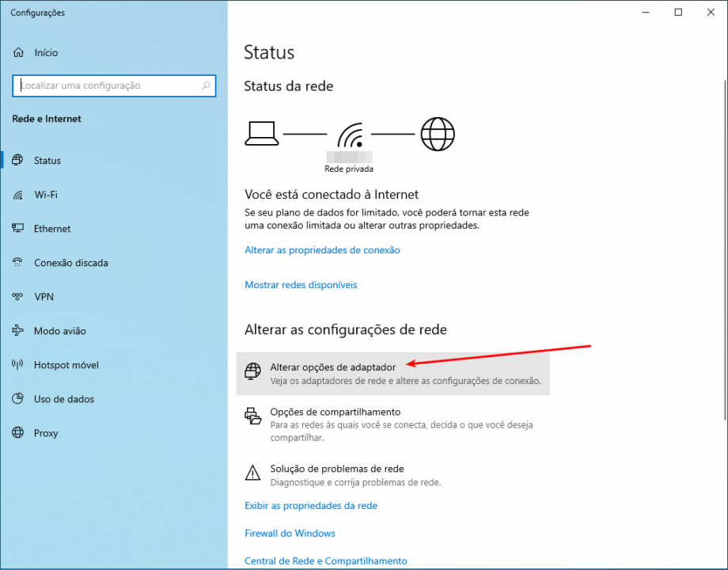Viewport: 728px width, 570px height.
Task: Click the Uso de dados chart icon
Action: pos(18,399)
